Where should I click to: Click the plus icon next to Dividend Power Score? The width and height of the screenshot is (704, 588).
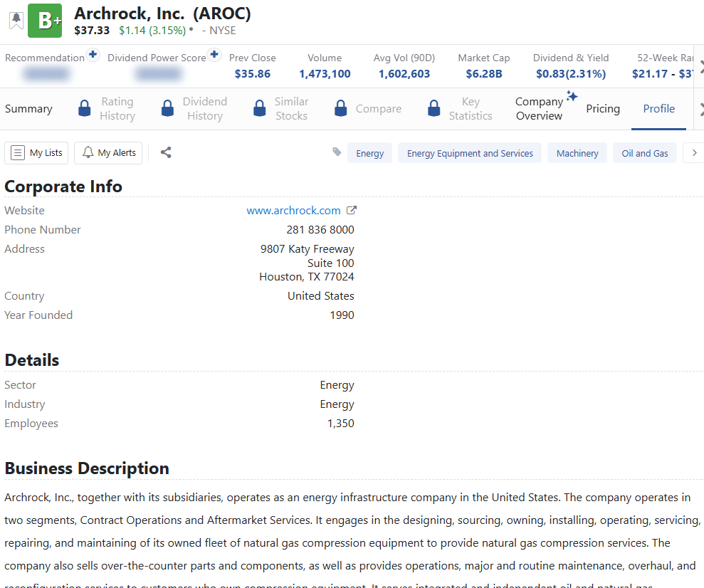pos(214,55)
